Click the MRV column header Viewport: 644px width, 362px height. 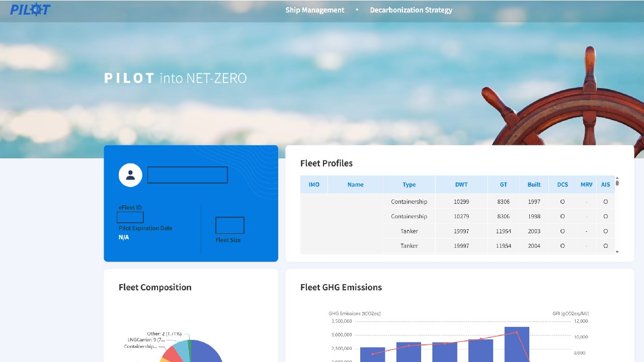(x=586, y=185)
